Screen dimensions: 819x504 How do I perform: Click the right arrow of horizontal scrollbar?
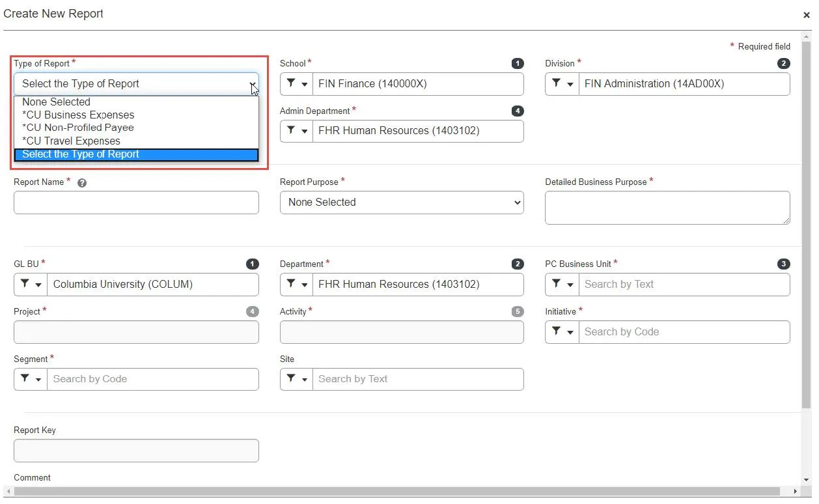tap(796, 491)
